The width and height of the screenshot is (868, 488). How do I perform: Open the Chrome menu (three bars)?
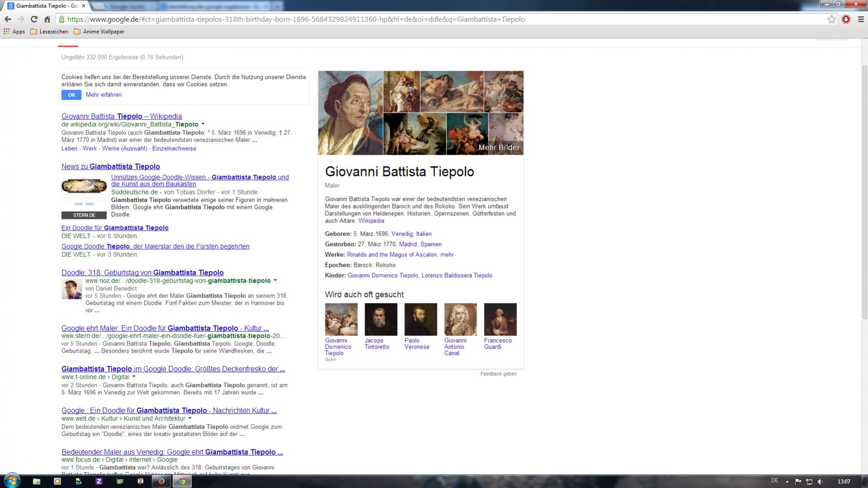pyautogui.click(x=860, y=19)
